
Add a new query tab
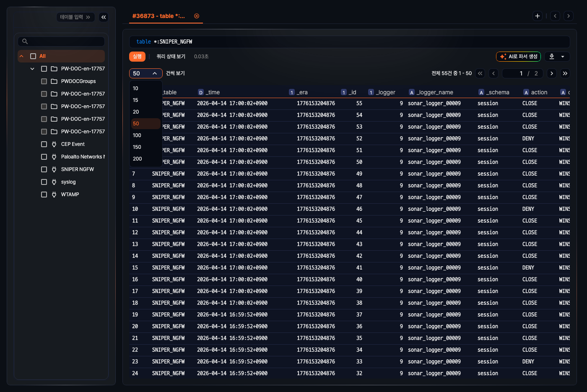click(x=538, y=16)
